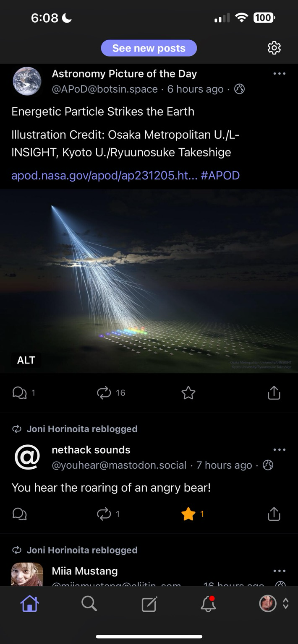Open the compose new post icon

[x=149, y=604]
